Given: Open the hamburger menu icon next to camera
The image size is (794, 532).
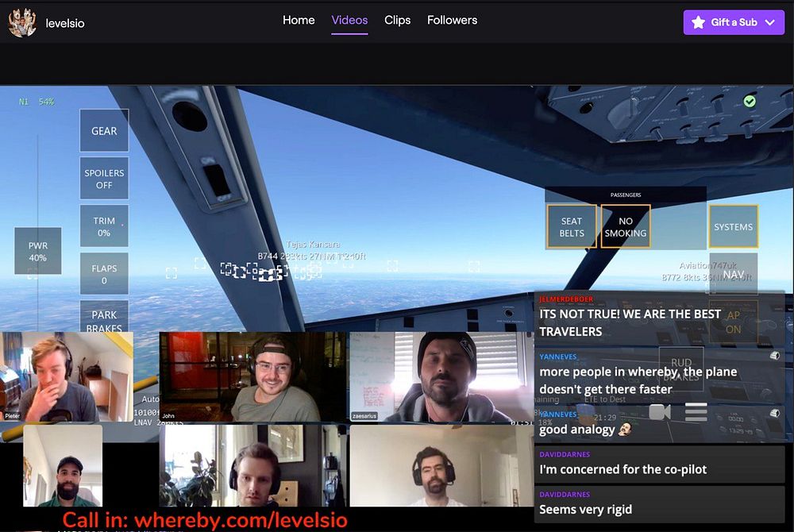Looking at the screenshot, I should pos(696,412).
